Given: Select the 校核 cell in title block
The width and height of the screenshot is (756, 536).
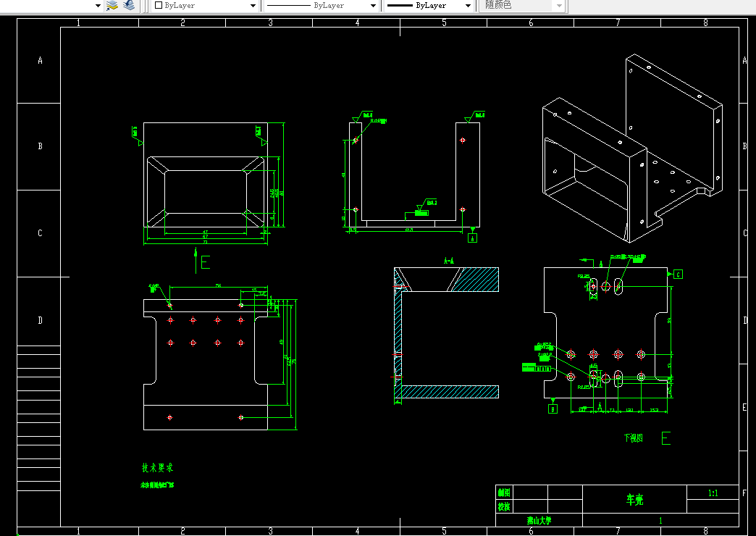Looking at the screenshot, I should [504, 506].
